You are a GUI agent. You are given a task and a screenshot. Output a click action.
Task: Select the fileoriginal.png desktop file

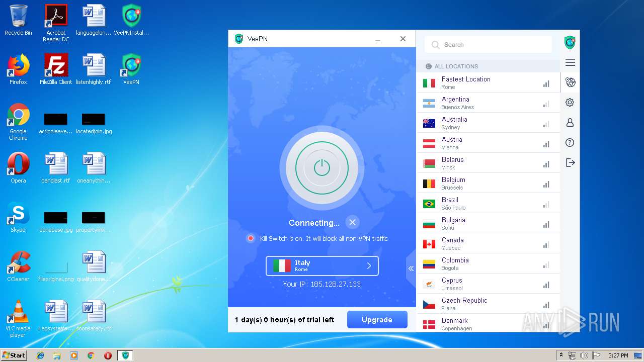tap(56, 271)
